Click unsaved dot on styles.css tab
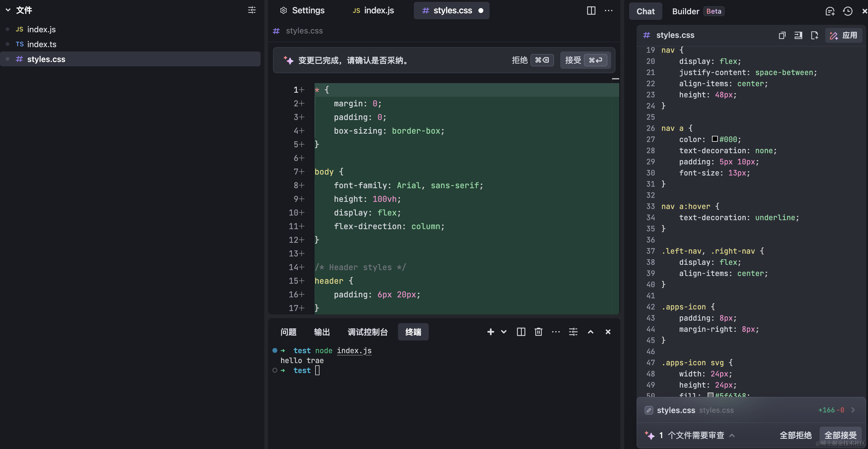Image resolution: width=868 pixels, height=449 pixels. (x=481, y=11)
